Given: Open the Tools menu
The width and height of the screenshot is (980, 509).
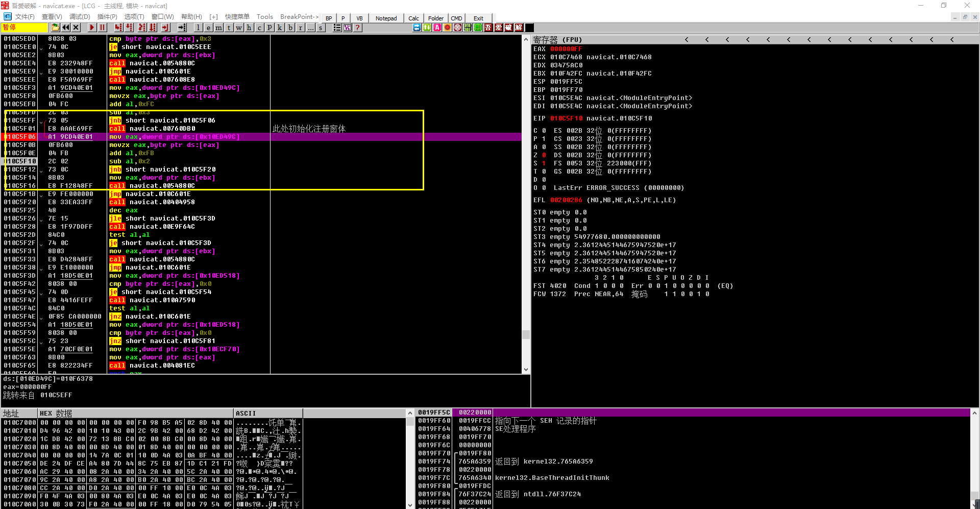Looking at the screenshot, I should [265, 17].
